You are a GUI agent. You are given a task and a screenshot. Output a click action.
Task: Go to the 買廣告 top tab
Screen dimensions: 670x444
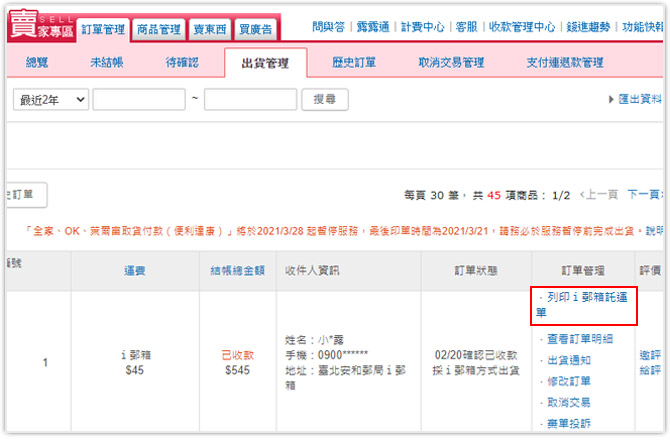pos(254,29)
